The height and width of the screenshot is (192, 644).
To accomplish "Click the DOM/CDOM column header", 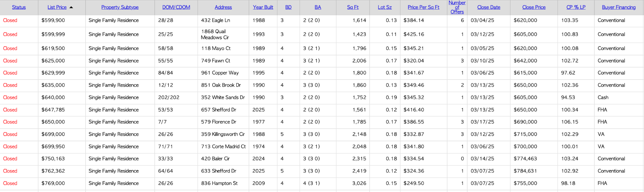I will click(x=176, y=7).
